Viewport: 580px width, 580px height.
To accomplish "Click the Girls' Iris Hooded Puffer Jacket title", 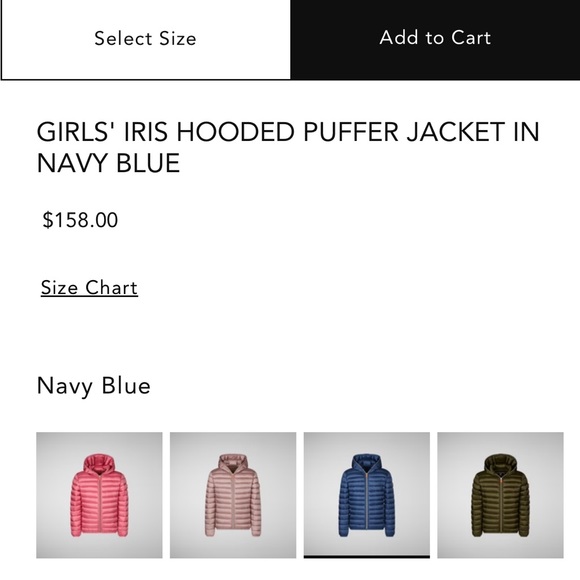I will pos(288,147).
